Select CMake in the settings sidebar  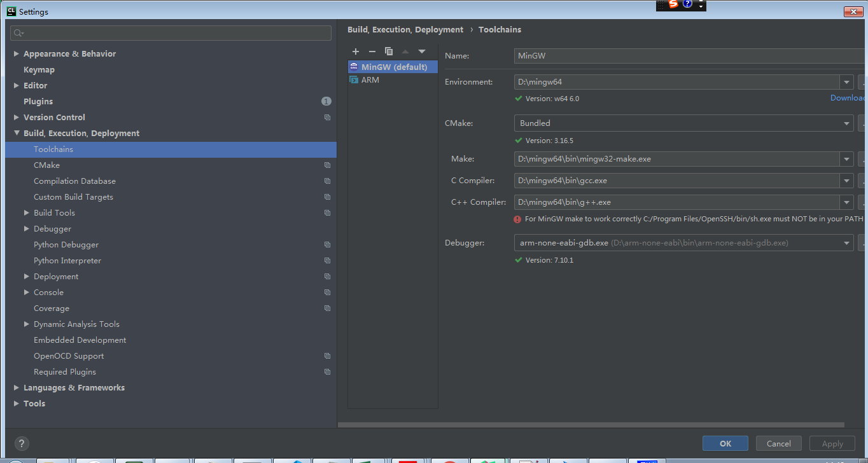[46, 165]
